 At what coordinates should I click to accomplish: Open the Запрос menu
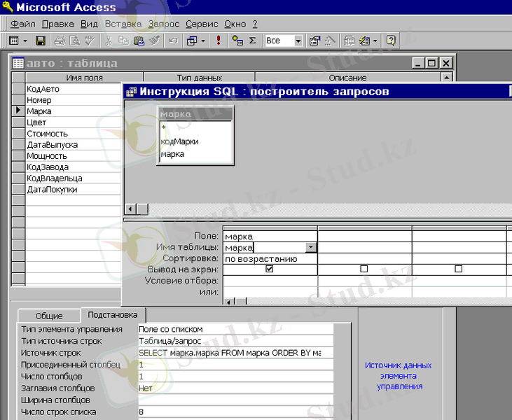coord(164,24)
